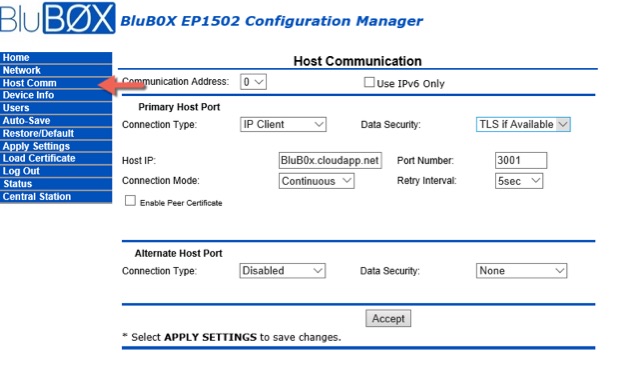Open the Communication Address dropdown

tap(254, 82)
